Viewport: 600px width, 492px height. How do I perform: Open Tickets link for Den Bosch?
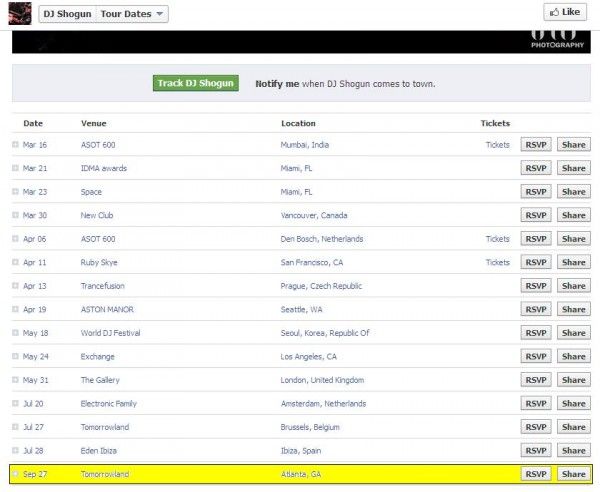click(x=497, y=239)
